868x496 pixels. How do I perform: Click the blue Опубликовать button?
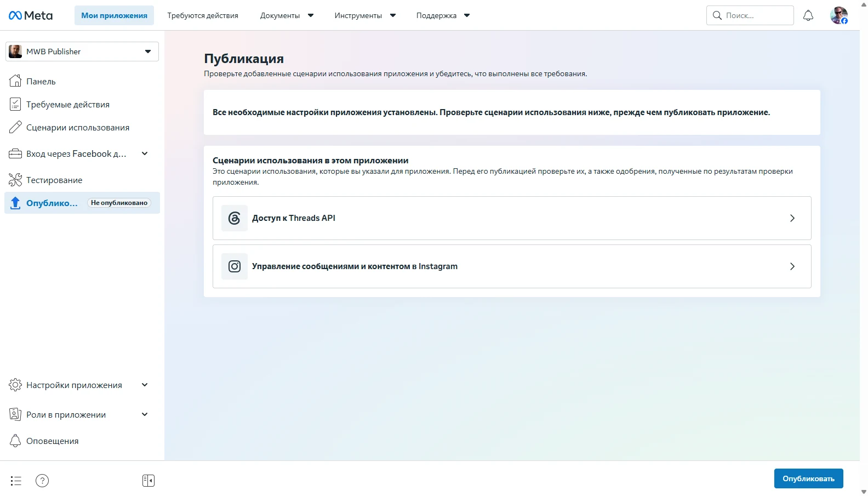point(808,478)
